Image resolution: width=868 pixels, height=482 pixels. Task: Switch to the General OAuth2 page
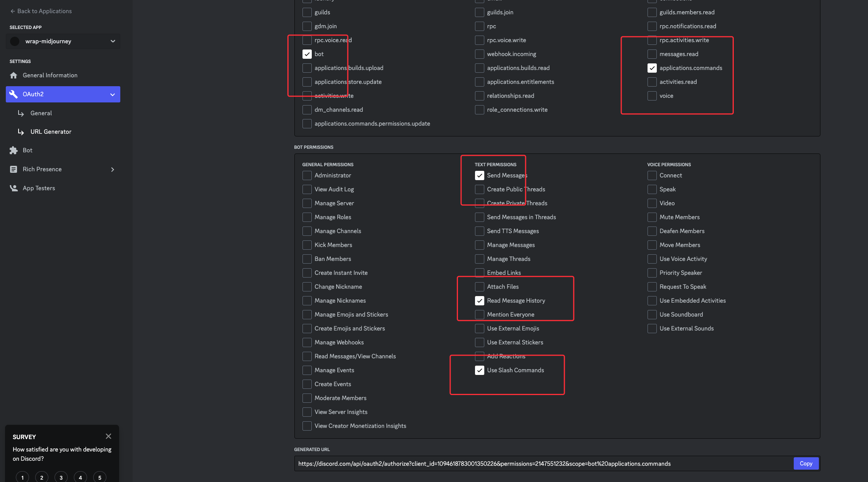41,113
